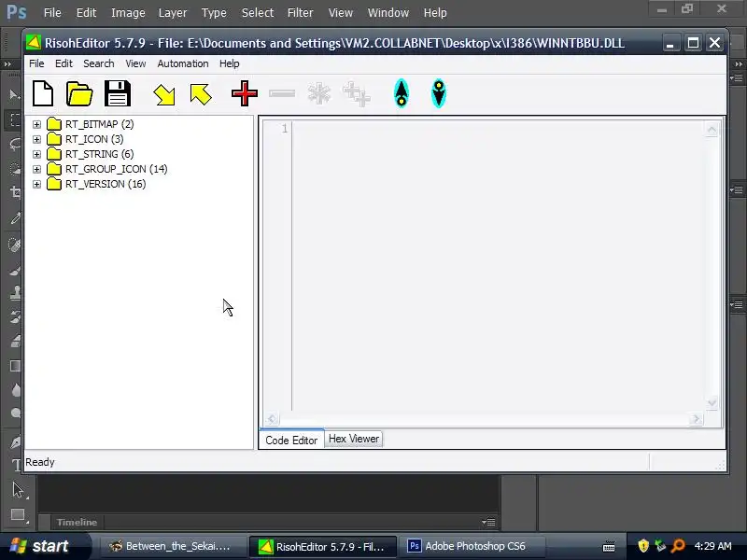Open Photoshop Layer menu
Viewport: 747px width, 560px height.
click(173, 13)
